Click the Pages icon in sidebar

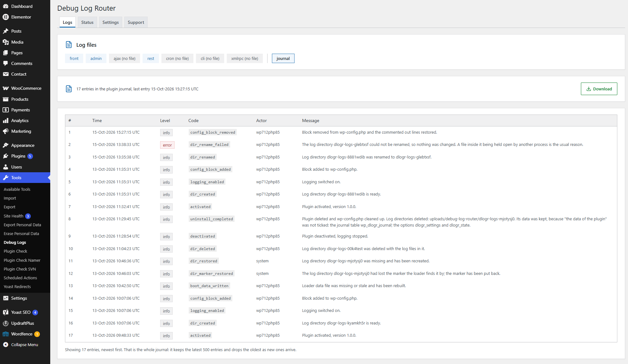click(6, 53)
